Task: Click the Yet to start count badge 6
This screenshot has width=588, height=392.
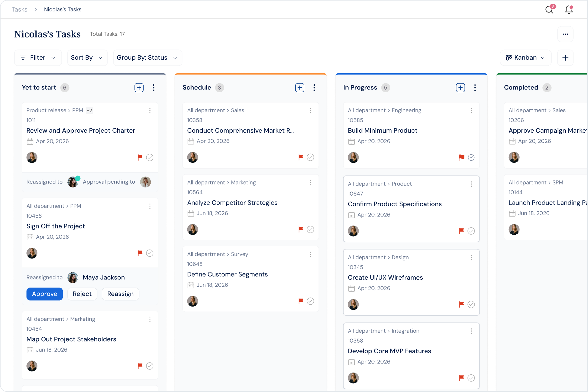Action: coord(65,88)
